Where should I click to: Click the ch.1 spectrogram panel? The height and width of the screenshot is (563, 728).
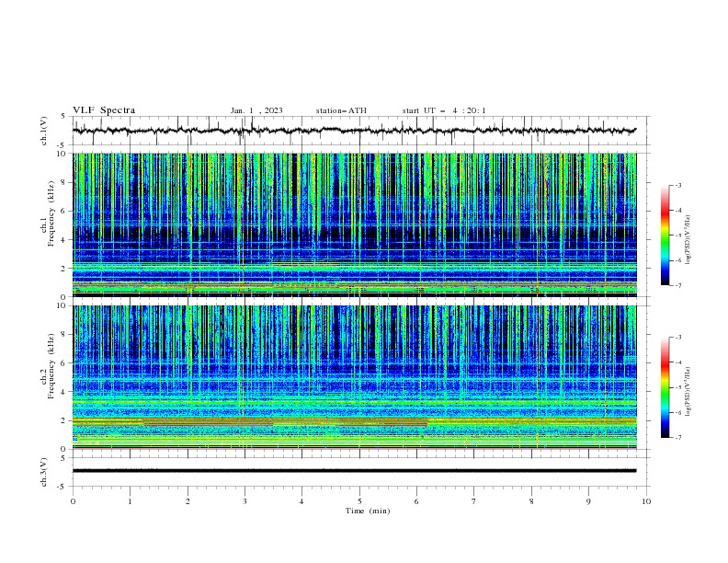click(x=355, y=224)
